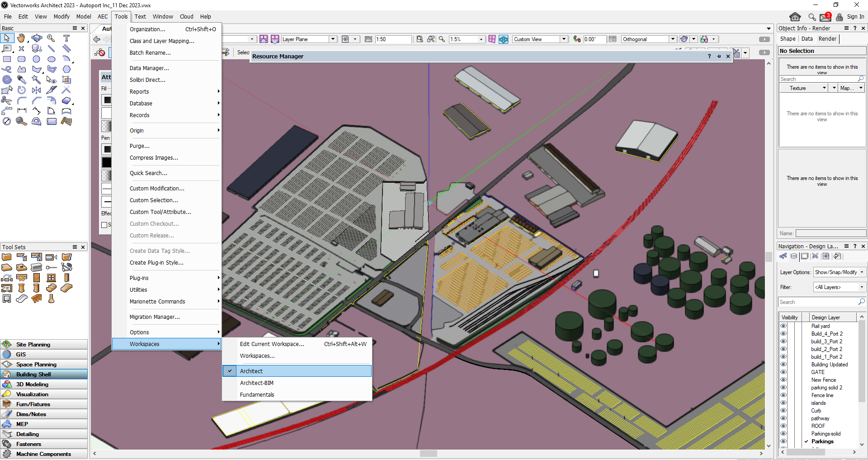Pick the Regular Polygon hexagon tool
Screen dimensions: 868x460
(66, 69)
